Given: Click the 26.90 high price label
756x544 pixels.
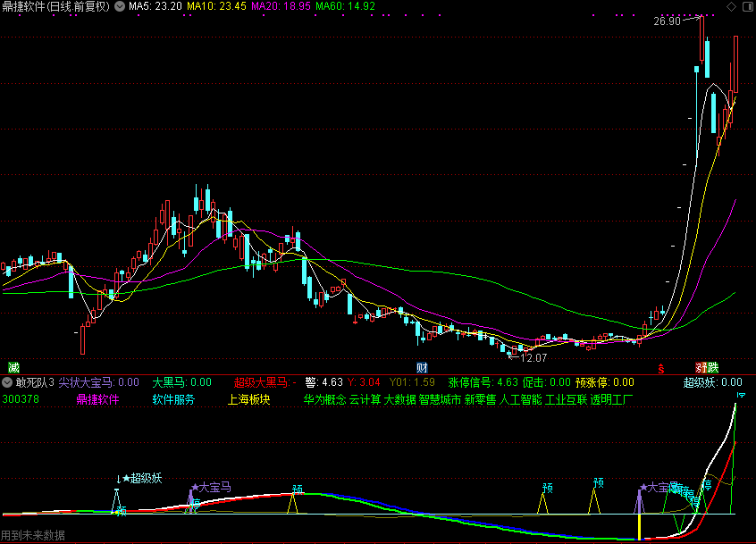Looking at the screenshot, I should pos(667,21).
